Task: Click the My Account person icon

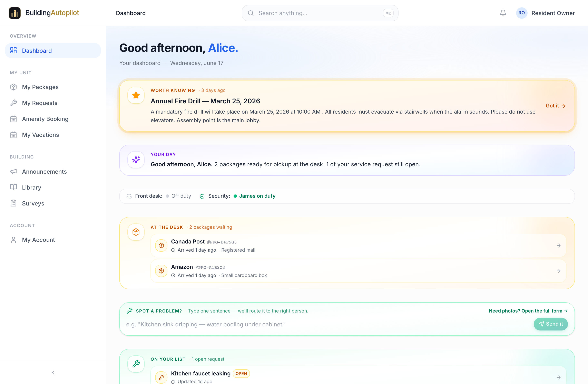Action: coord(13,240)
